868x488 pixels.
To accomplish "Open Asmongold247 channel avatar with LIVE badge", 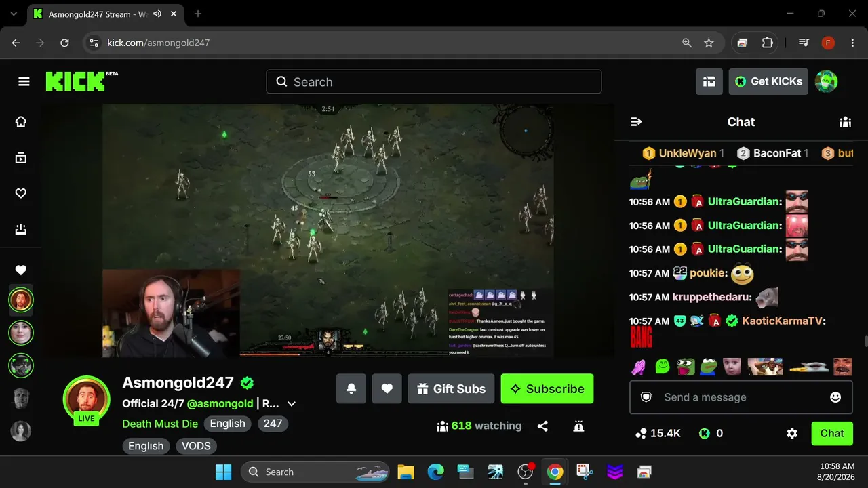I will coord(87,400).
